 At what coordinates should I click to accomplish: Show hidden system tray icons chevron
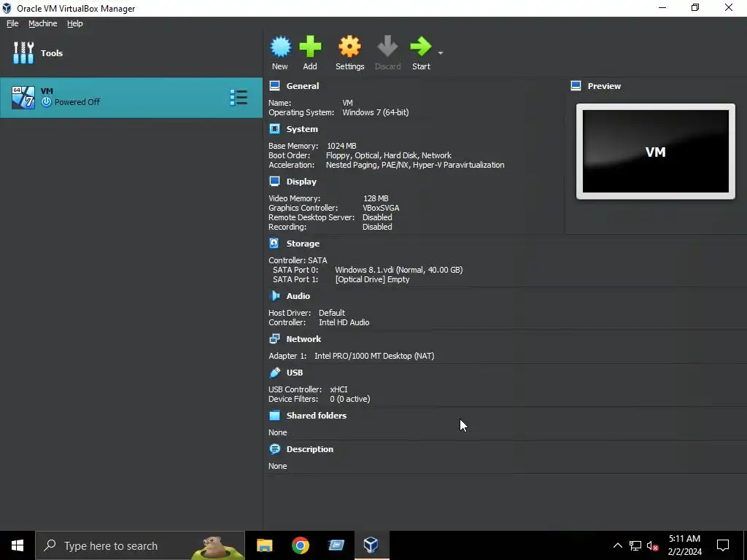click(x=617, y=545)
